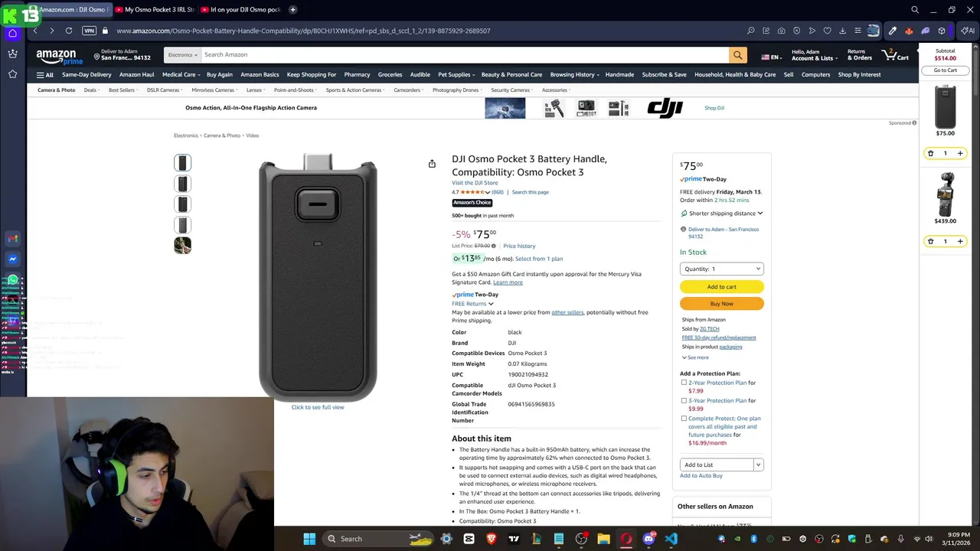Viewport: 980px width, 551px height.
Task: Click the Amazon search magnifier button
Action: (737, 55)
